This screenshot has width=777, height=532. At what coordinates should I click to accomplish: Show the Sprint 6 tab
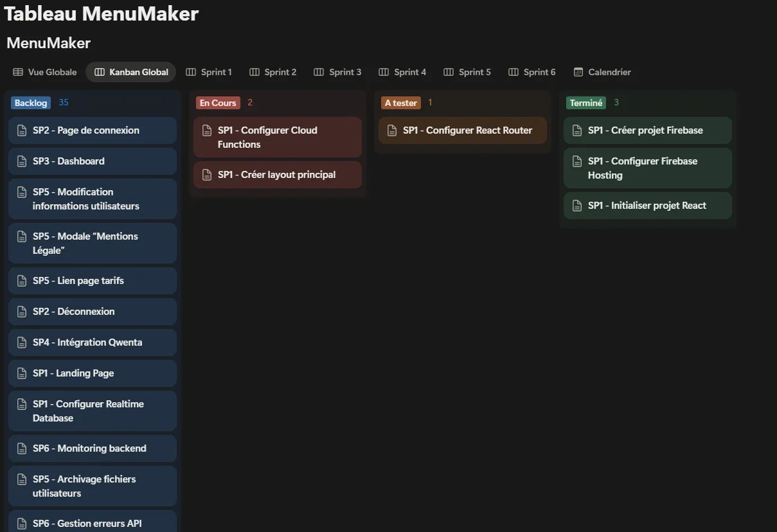pyautogui.click(x=532, y=72)
